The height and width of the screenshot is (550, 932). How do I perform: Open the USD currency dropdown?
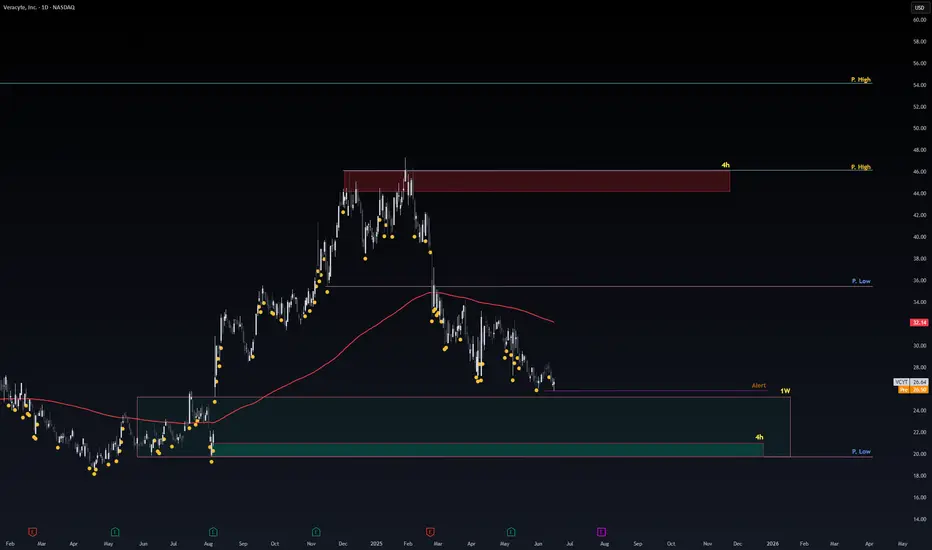pyautogui.click(x=919, y=8)
